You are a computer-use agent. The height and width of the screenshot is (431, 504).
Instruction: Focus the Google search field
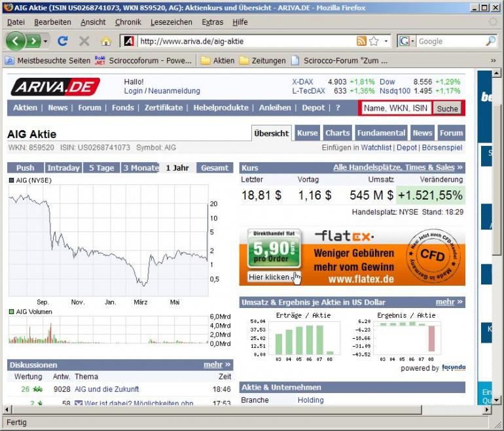pos(450,41)
